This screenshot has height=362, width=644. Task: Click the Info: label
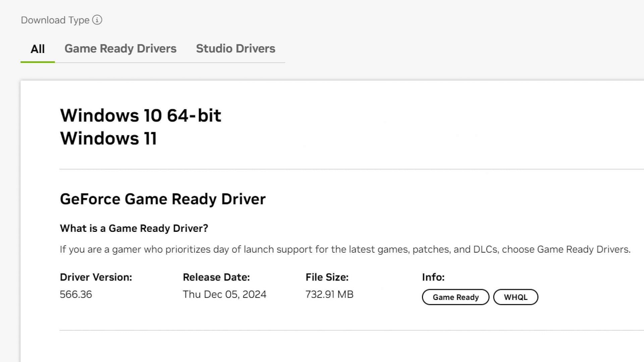pos(433,277)
